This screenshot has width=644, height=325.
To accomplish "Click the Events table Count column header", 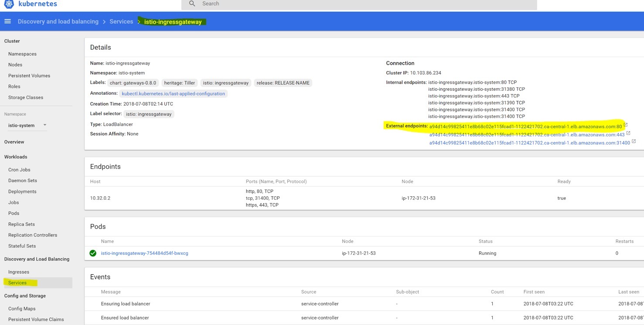I will [x=497, y=292].
